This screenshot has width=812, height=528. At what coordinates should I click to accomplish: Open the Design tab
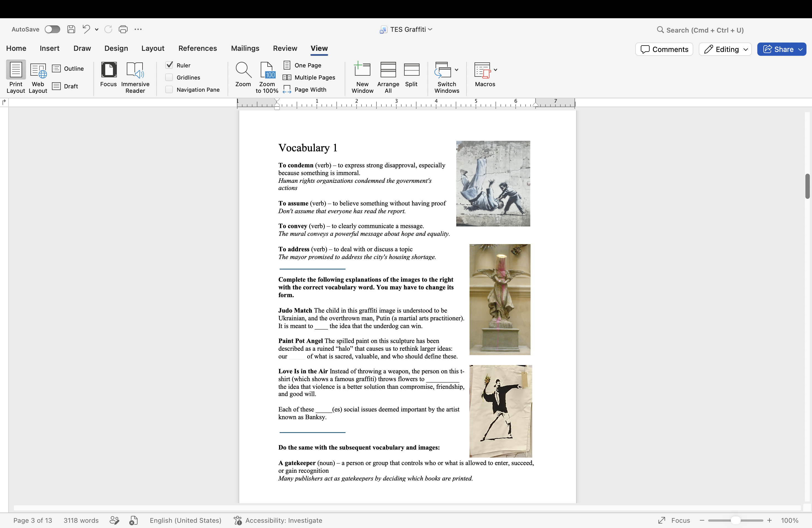click(x=116, y=48)
